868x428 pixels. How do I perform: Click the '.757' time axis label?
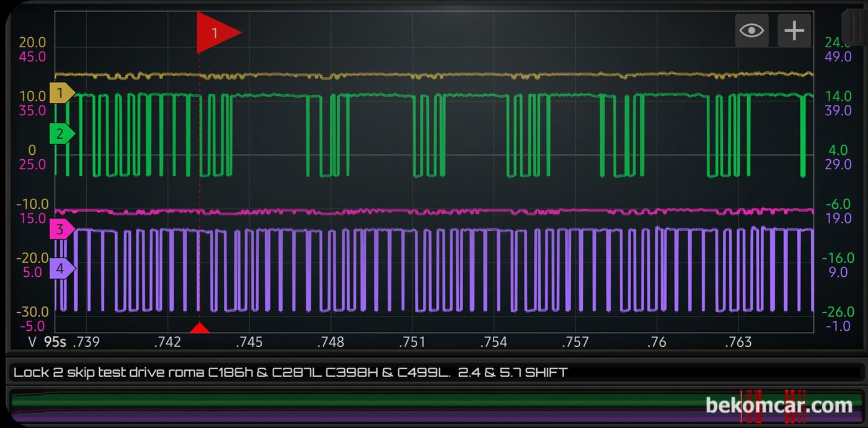pos(575,342)
